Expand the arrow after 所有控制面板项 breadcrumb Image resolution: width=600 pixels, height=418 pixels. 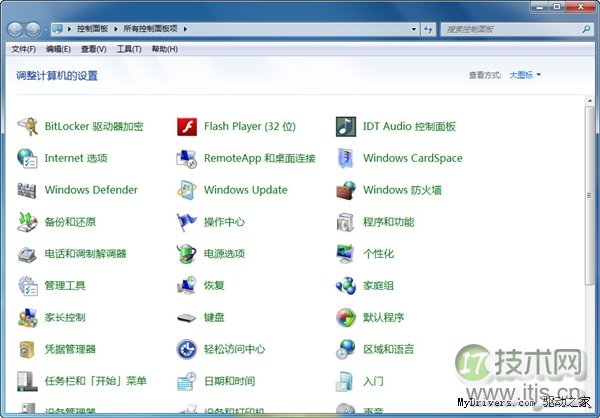tap(185, 29)
